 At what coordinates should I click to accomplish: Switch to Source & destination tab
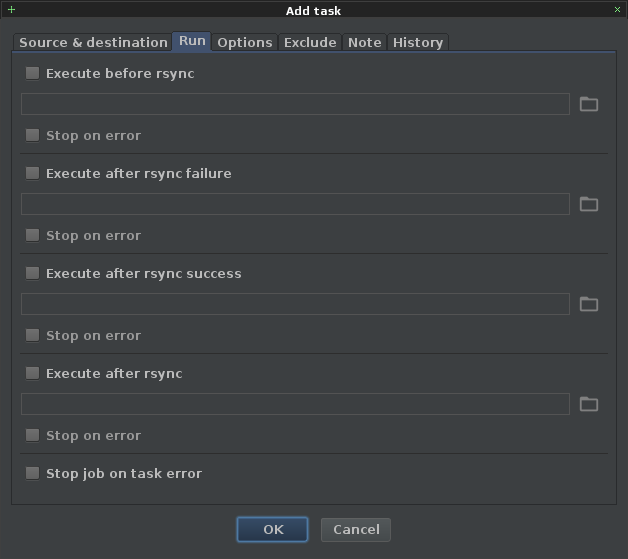[x=93, y=42]
